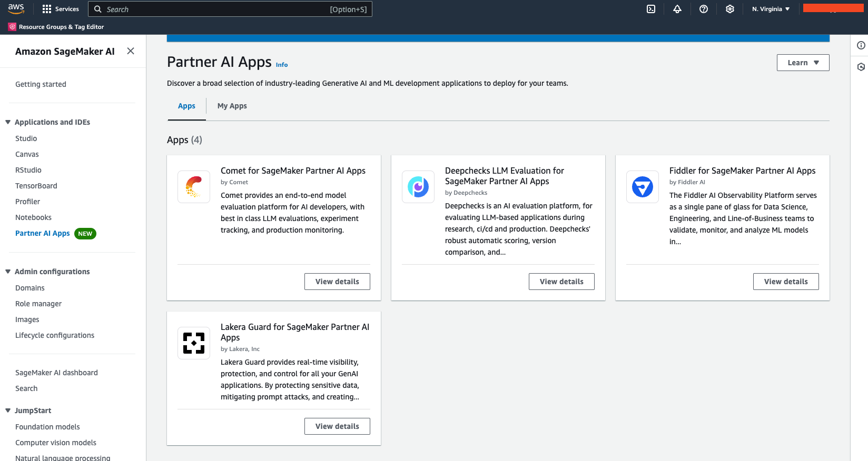Open Search in the sidebar
Screen dimensions: 868x461
[26, 388]
